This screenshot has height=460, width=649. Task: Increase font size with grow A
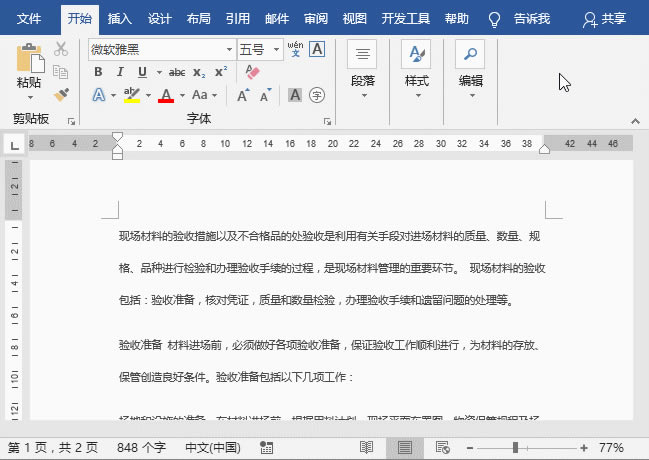click(x=243, y=95)
